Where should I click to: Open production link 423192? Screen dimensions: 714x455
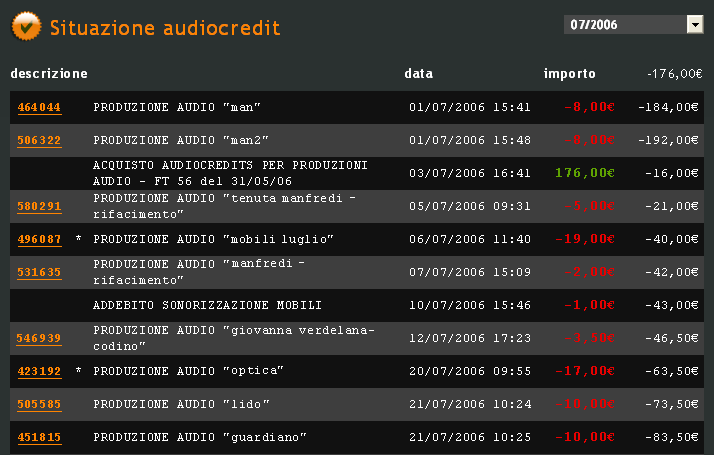click(x=39, y=372)
